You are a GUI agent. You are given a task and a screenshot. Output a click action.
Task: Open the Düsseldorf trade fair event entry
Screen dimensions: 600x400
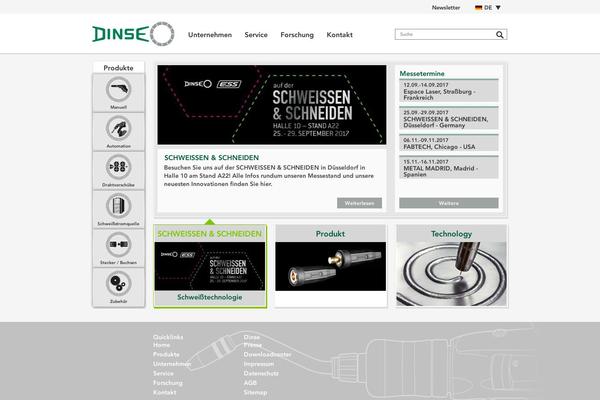pyautogui.click(x=449, y=118)
